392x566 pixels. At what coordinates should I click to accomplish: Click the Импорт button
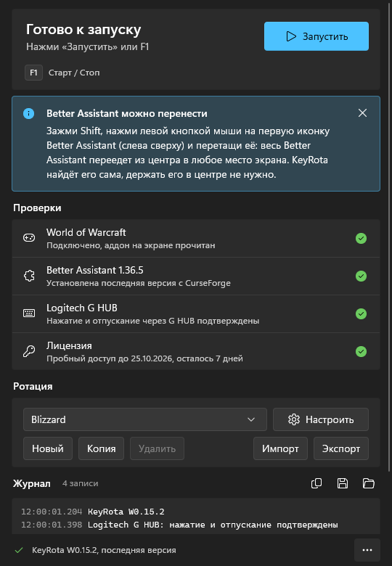pyautogui.click(x=280, y=448)
